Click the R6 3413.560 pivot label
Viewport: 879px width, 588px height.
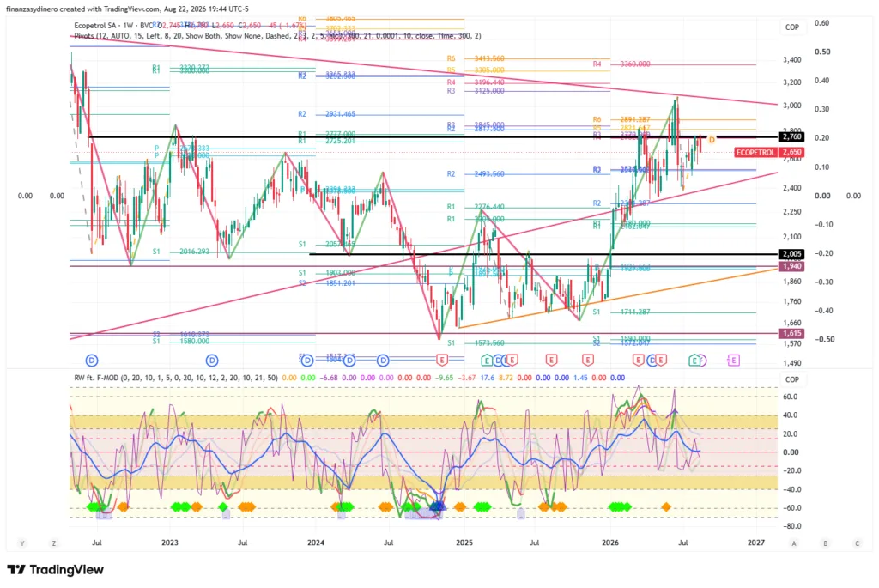point(476,58)
